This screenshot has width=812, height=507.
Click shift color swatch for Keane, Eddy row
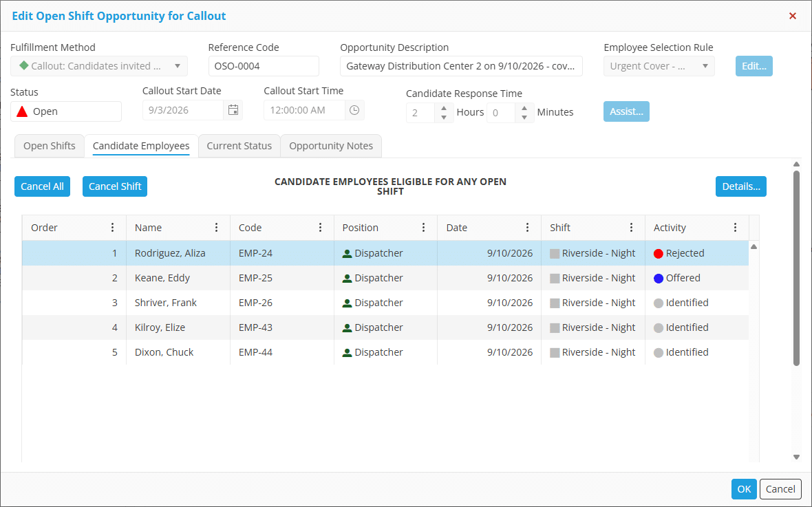pyautogui.click(x=555, y=279)
